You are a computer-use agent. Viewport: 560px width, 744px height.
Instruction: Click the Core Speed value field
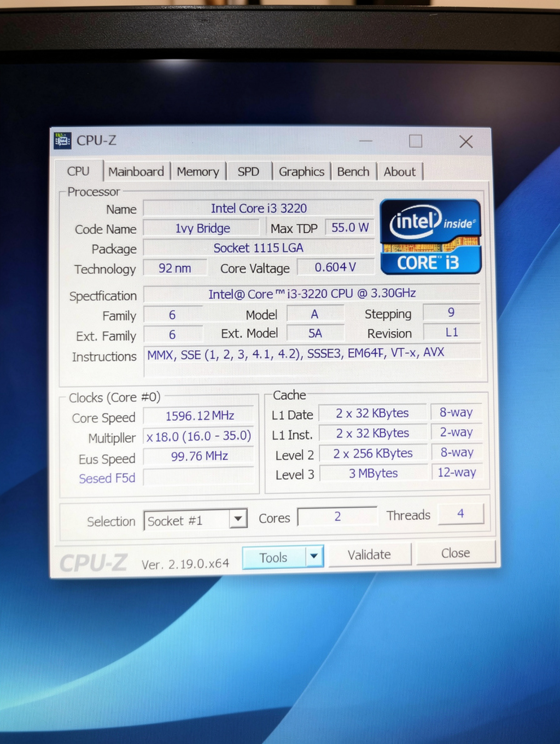199,416
